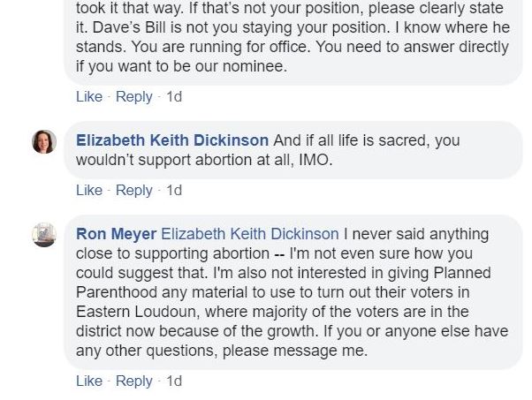Reply to Elizabeth Keith Dickinson's comment

(134, 190)
